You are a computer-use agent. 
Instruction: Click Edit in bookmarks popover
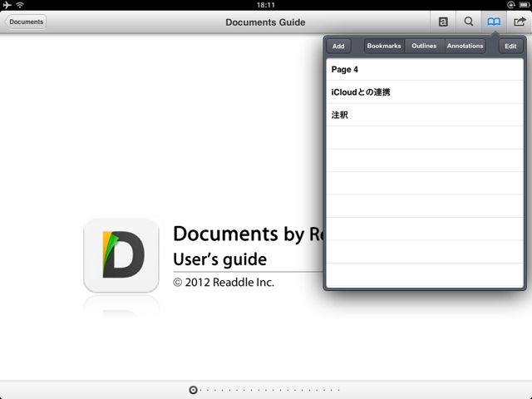pos(510,47)
